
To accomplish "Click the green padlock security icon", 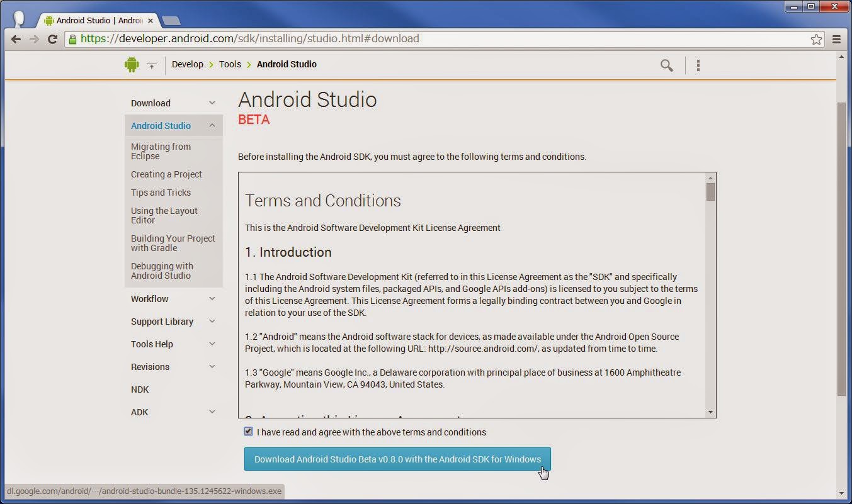I will pos(72,39).
